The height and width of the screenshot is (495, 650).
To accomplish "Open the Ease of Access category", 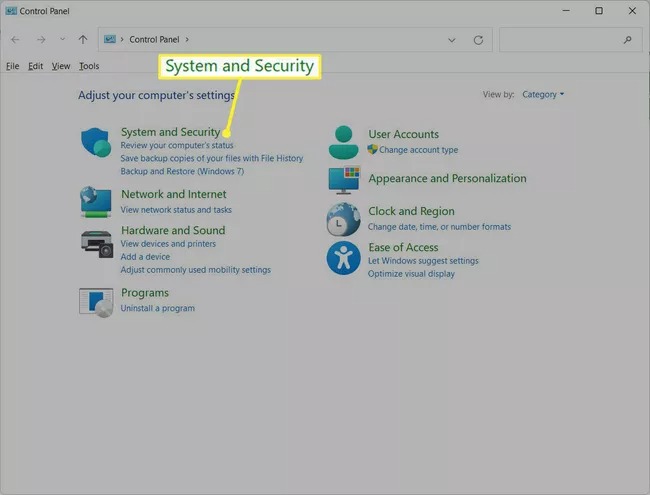I will tap(403, 247).
